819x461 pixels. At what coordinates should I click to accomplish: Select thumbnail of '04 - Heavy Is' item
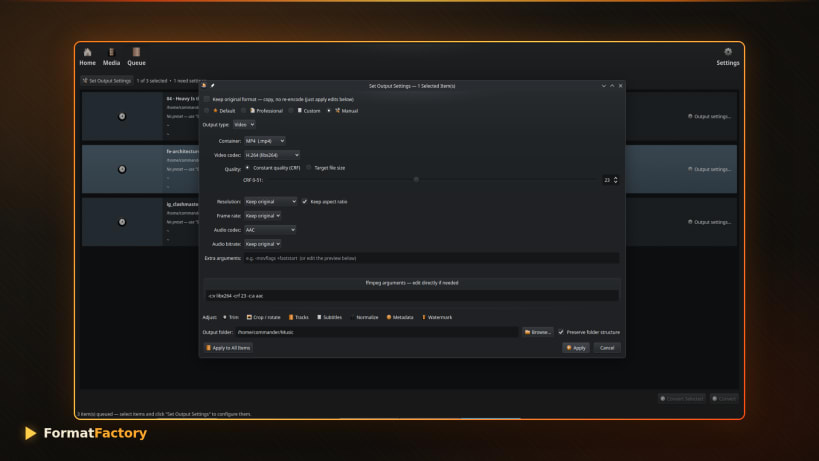tap(122, 116)
